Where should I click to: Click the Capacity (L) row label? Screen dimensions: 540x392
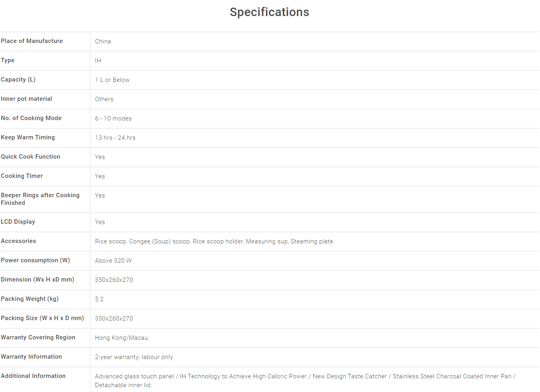(18, 80)
